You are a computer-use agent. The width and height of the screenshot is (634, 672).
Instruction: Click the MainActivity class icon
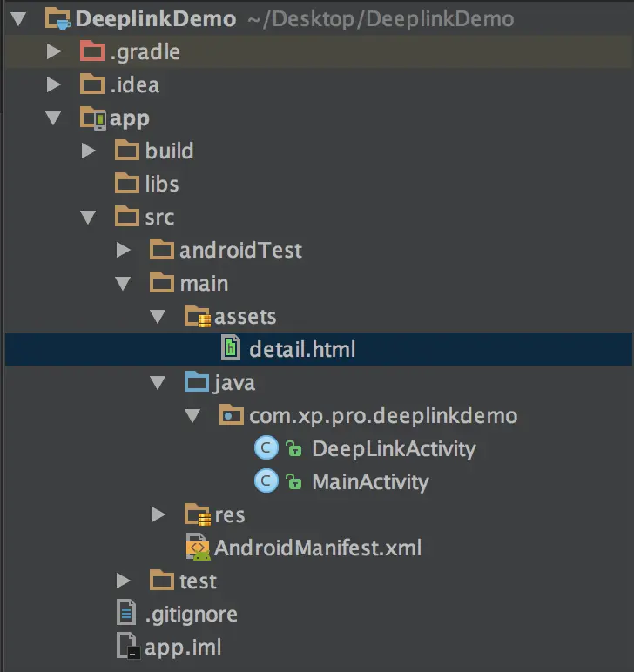266,481
